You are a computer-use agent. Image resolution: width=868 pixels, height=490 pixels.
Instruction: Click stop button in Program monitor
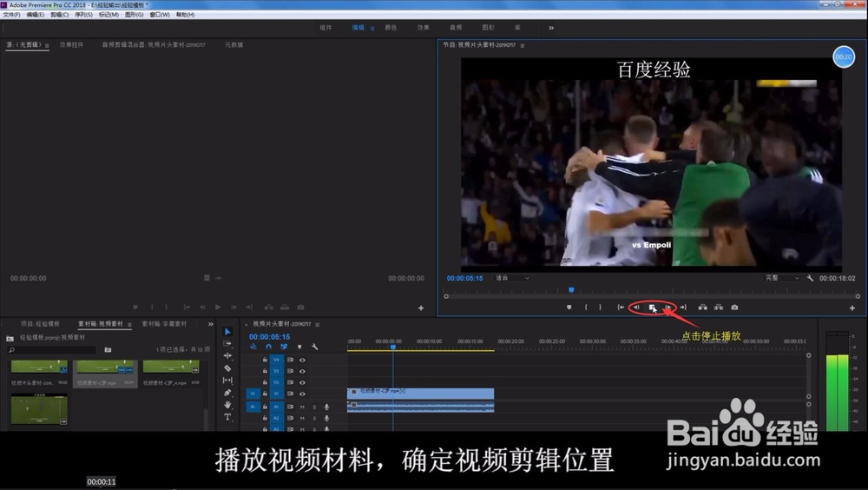click(x=652, y=307)
